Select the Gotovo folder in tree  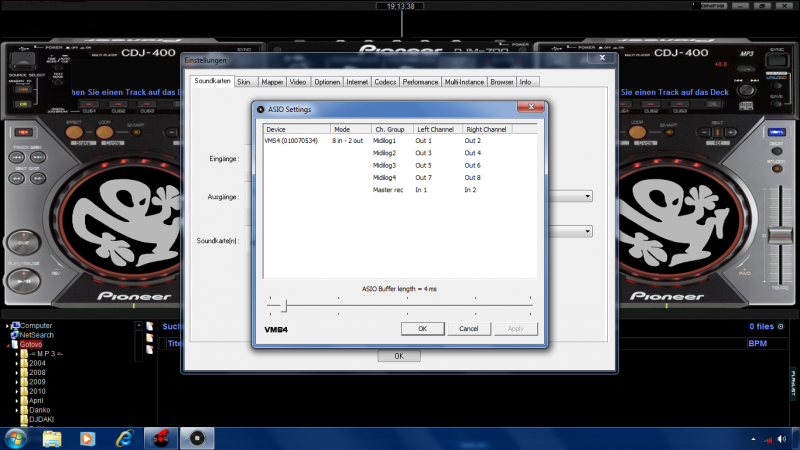pyautogui.click(x=31, y=344)
